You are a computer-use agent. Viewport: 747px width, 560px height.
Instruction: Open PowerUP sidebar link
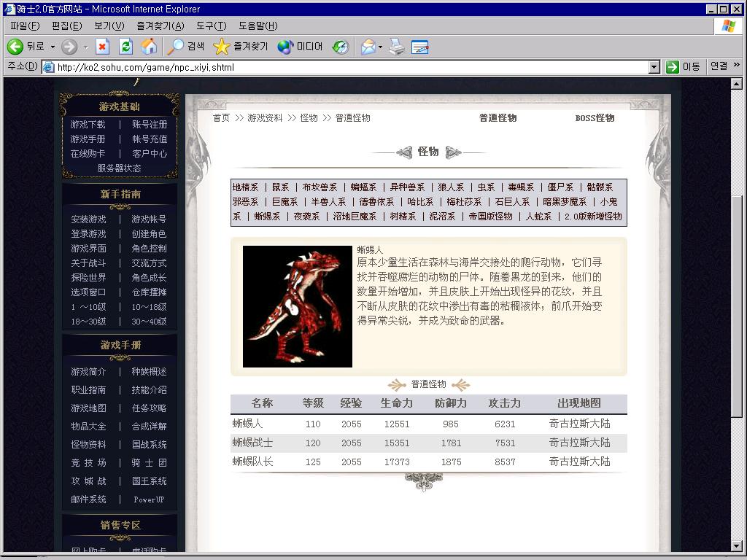click(149, 499)
